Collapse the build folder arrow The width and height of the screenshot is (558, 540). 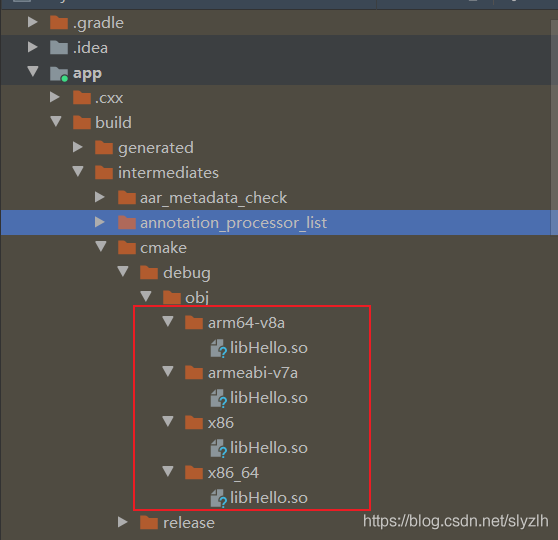pos(56,121)
